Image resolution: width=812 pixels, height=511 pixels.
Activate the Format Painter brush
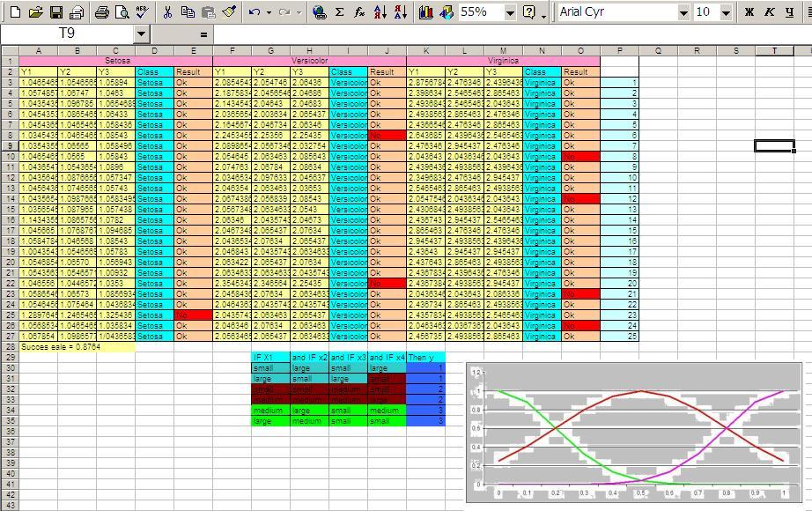pos(229,12)
